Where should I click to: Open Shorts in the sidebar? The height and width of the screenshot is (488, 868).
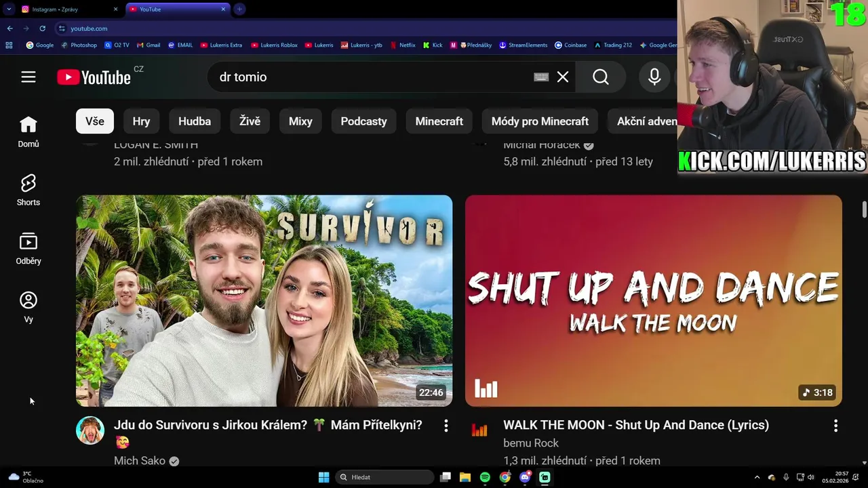[28, 190]
